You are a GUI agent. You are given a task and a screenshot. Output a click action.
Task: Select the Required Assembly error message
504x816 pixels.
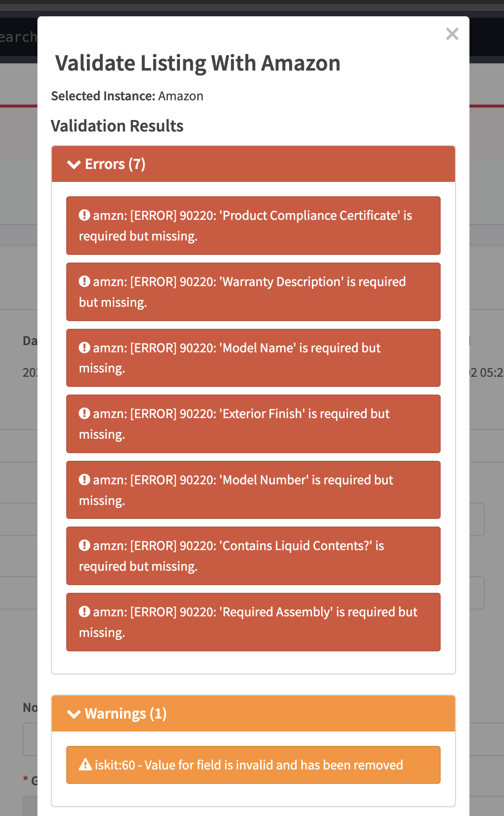click(253, 622)
